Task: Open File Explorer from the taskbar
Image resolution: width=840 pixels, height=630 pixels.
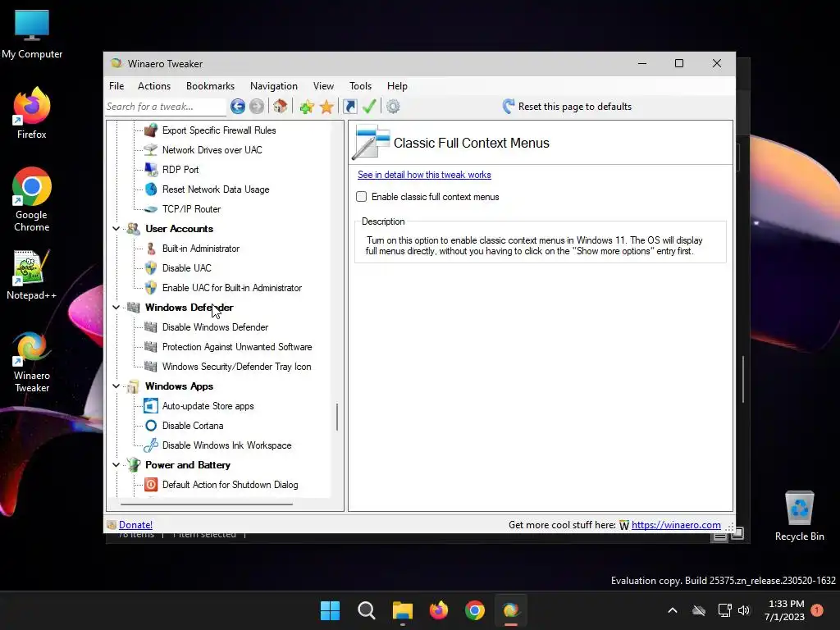Action: tap(402, 610)
